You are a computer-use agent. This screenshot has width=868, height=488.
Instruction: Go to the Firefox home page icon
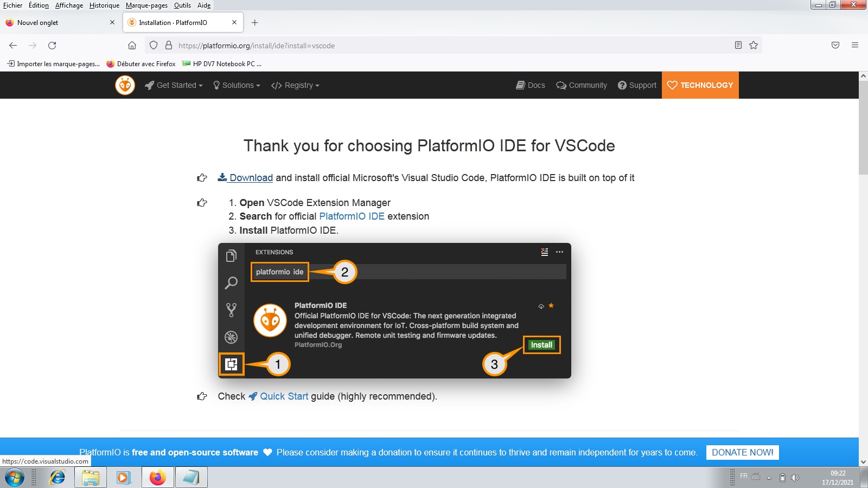tap(132, 46)
